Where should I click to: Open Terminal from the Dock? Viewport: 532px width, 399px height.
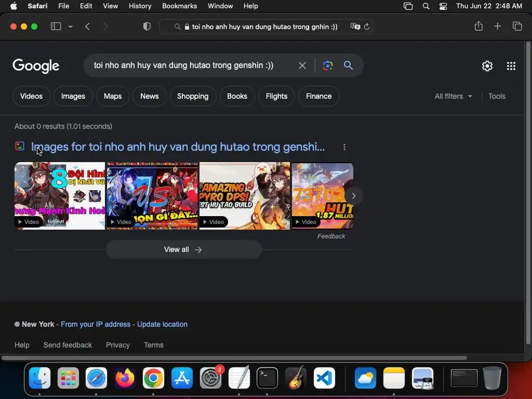[267, 378]
